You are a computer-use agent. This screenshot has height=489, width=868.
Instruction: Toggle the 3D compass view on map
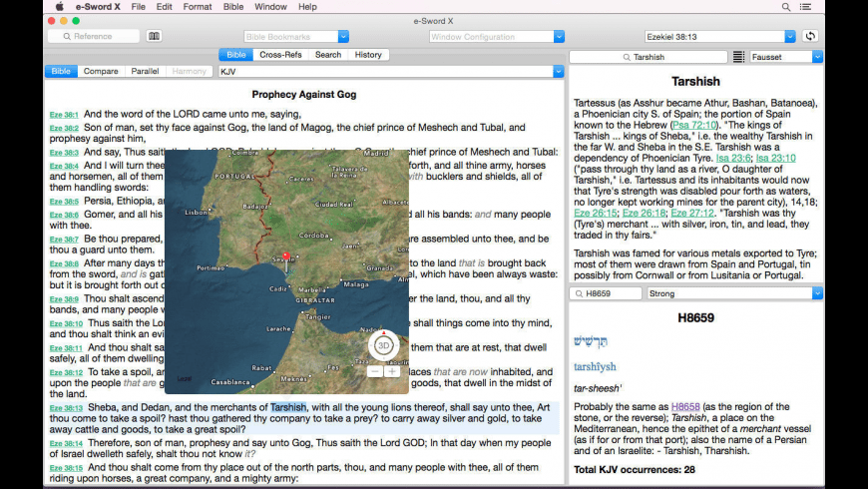click(x=384, y=344)
